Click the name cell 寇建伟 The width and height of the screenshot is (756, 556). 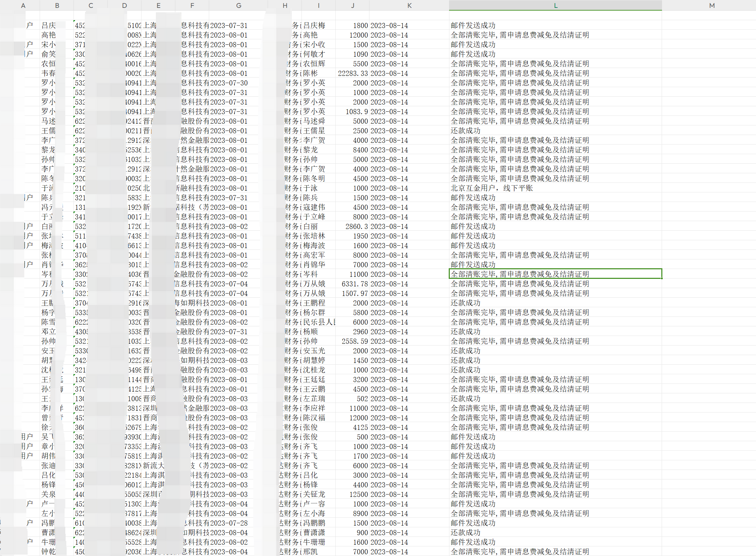319,207
